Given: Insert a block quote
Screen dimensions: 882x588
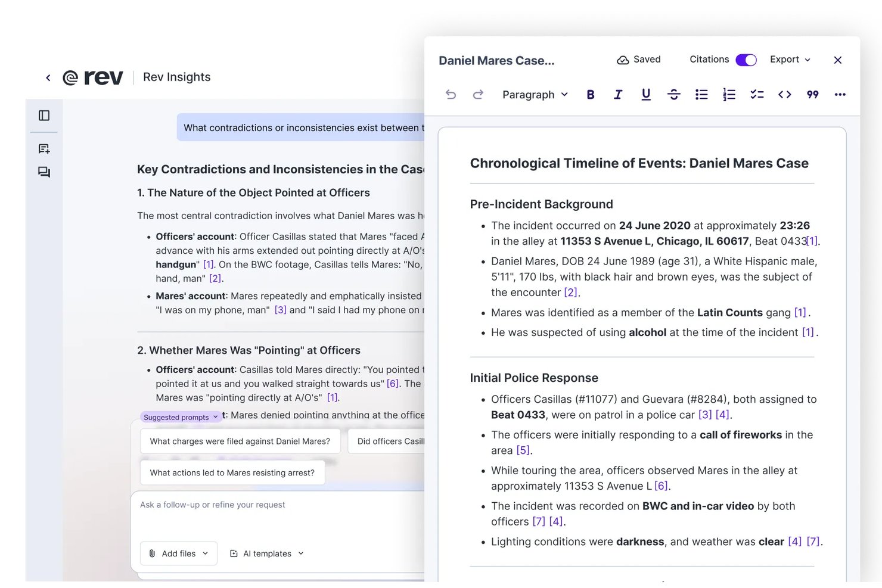Looking at the screenshot, I should click(x=812, y=94).
